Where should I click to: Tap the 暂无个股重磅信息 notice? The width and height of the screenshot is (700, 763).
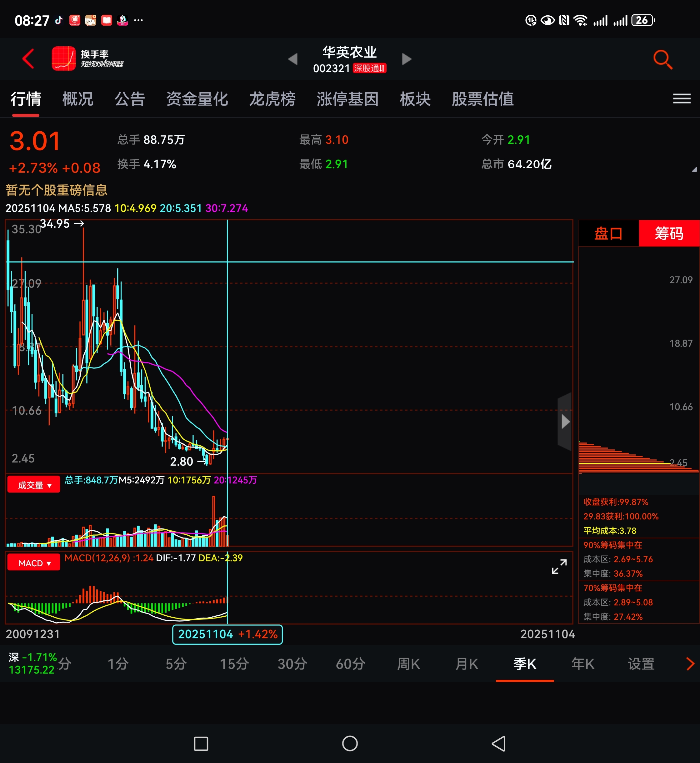tap(57, 190)
